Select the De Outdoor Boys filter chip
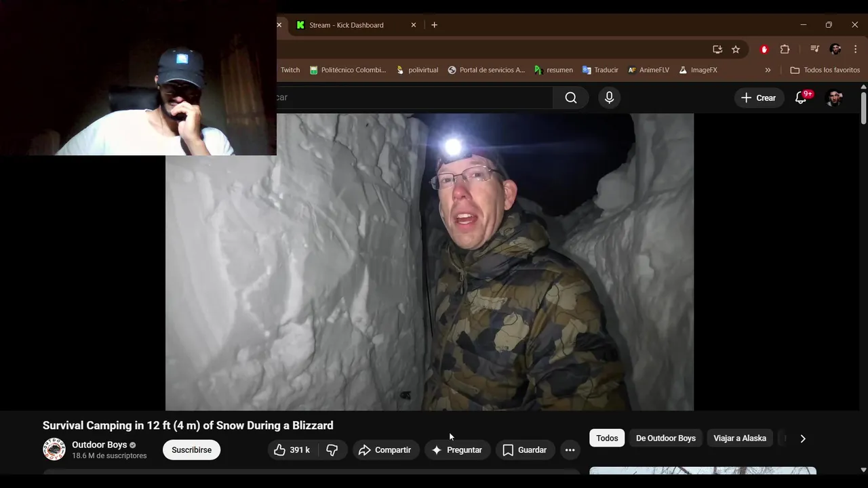 [666, 438]
